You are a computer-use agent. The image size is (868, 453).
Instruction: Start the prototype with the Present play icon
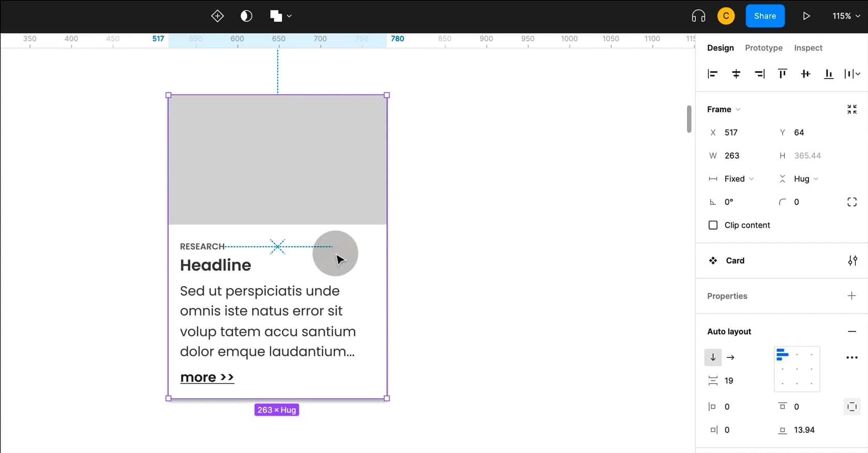tap(806, 16)
